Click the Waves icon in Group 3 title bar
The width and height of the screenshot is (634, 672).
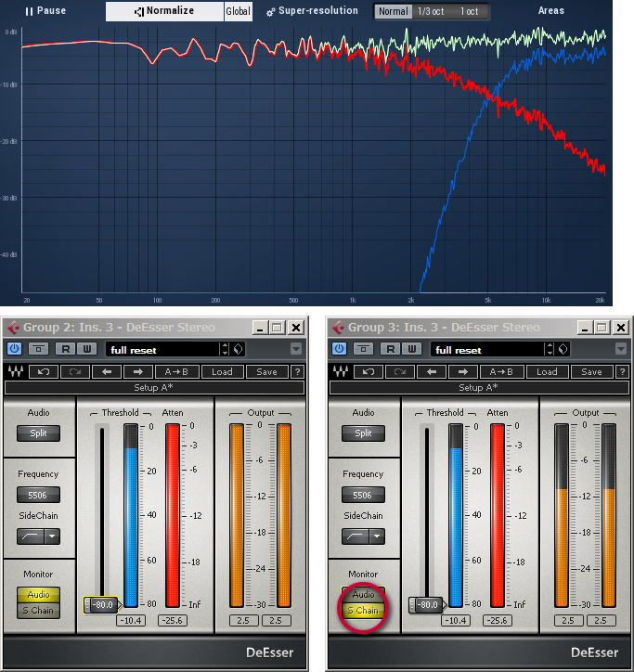tap(338, 328)
